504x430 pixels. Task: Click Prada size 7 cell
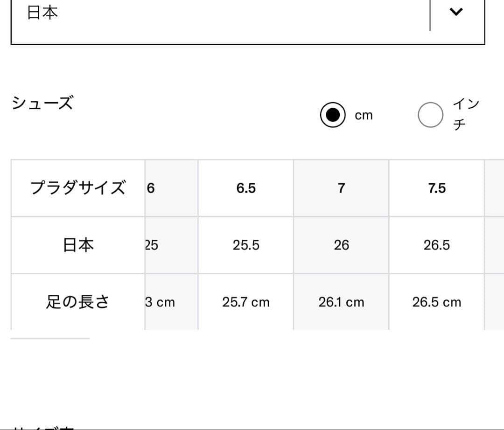[x=341, y=188]
